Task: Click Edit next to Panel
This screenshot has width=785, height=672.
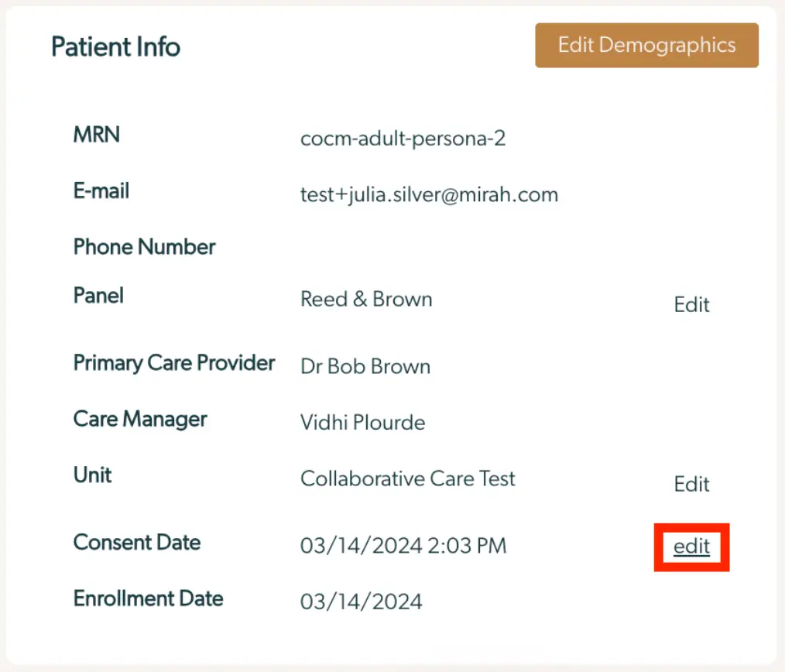Action: (x=691, y=304)
